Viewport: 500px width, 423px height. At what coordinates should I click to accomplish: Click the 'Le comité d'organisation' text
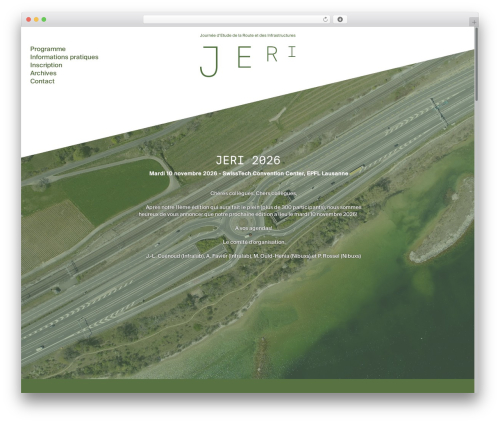click(x=254, y=242)
